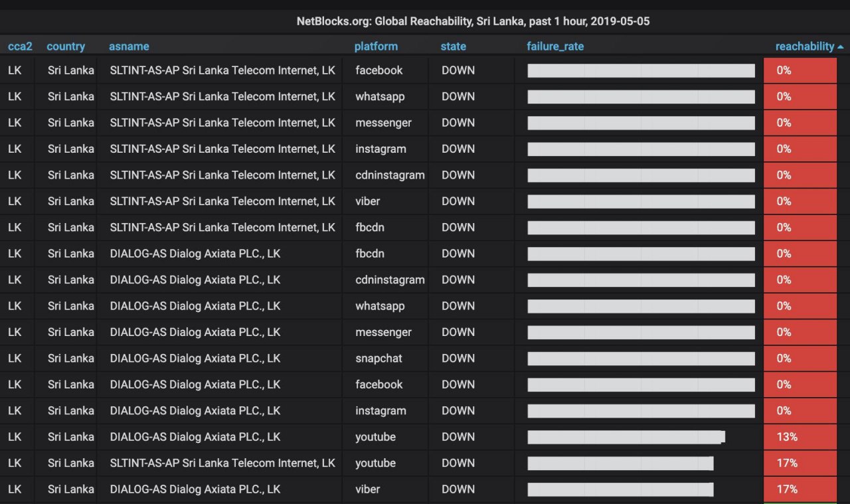
Task: Sort by the platform column header
Action: 376,46
